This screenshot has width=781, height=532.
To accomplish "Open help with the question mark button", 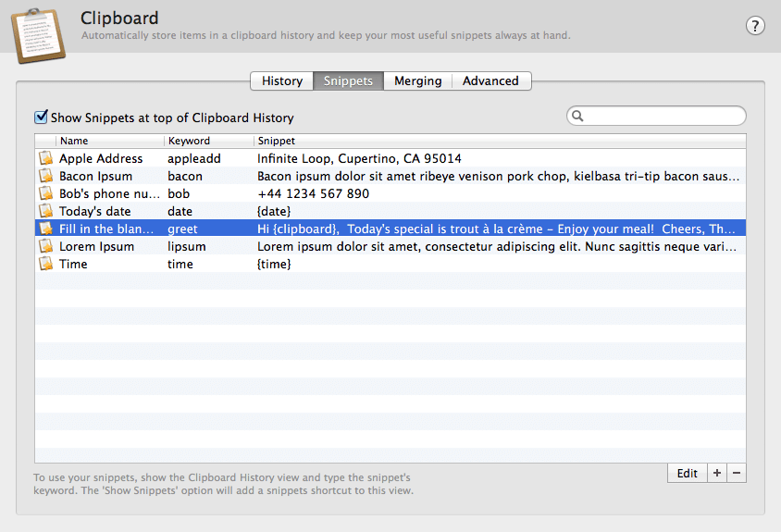I will 755,25.
